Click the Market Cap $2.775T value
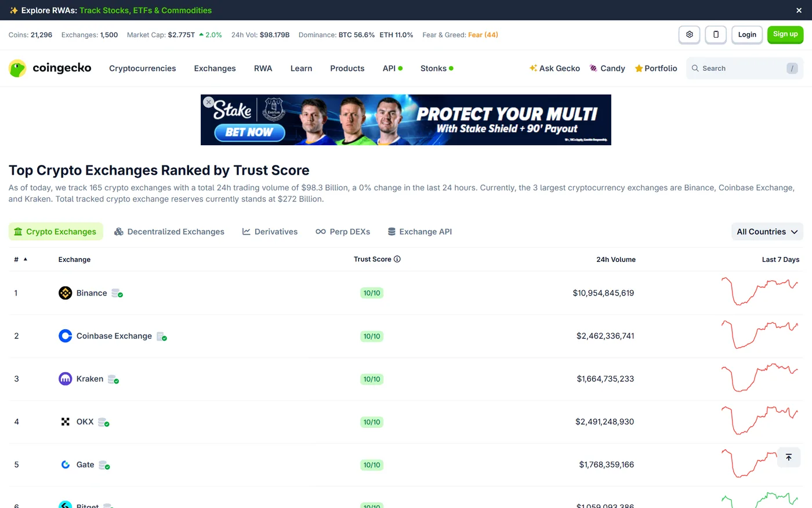Screen dimensions: 812x508 click(182, 35)
